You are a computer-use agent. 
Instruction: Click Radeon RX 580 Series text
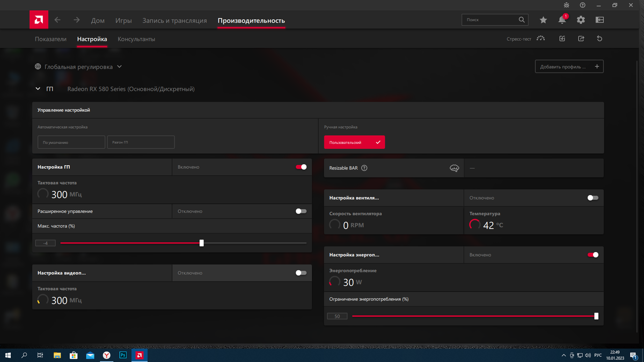(131, 89)
